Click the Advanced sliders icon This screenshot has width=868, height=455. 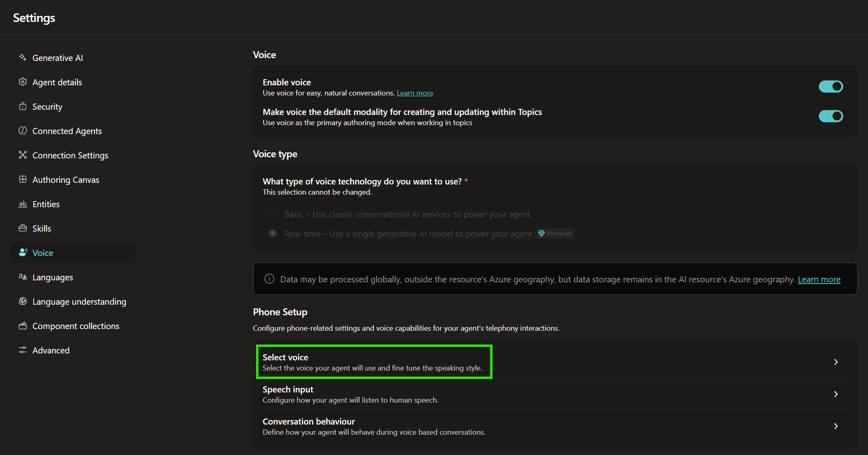point(23,350)
